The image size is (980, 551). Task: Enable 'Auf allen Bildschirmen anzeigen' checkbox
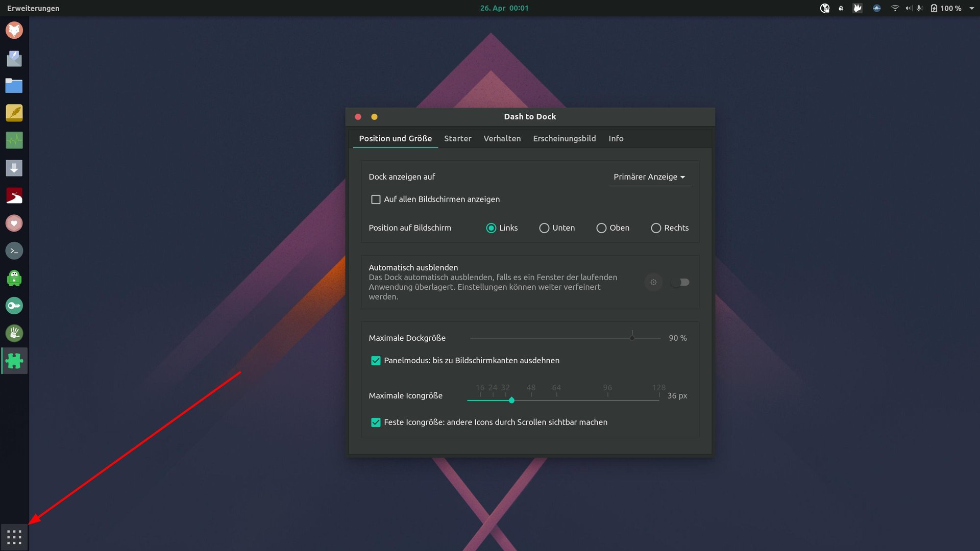click(376, 199)
